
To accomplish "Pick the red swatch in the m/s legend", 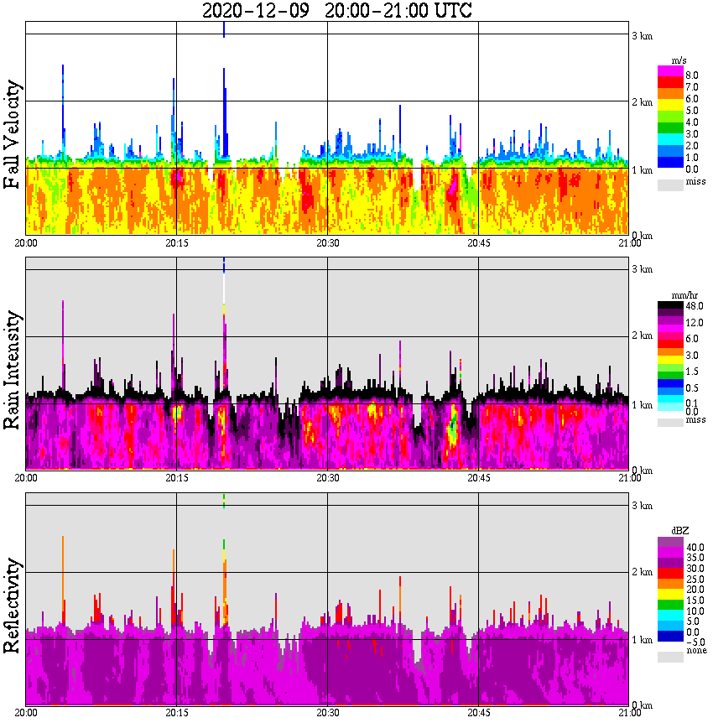I will coord(670,82).
